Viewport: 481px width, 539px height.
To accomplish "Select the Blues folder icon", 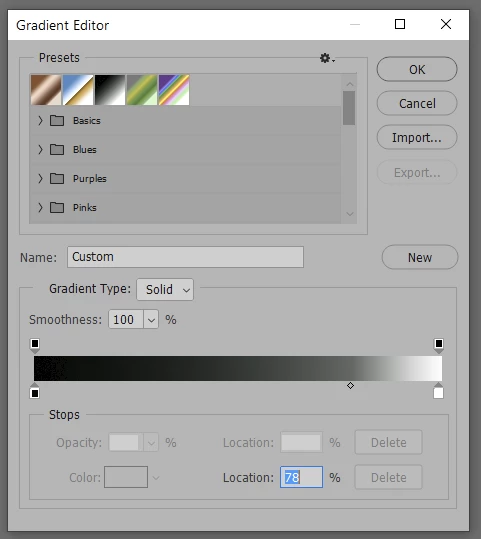I will (57, 150).
